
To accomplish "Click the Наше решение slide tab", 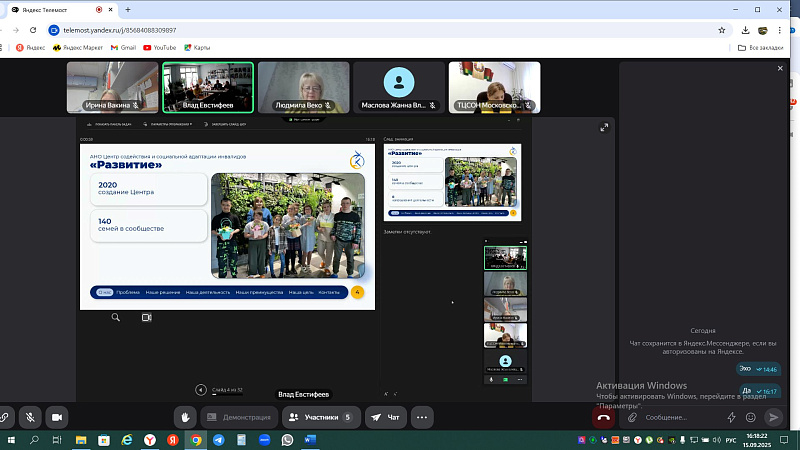I will coord(163,292).
